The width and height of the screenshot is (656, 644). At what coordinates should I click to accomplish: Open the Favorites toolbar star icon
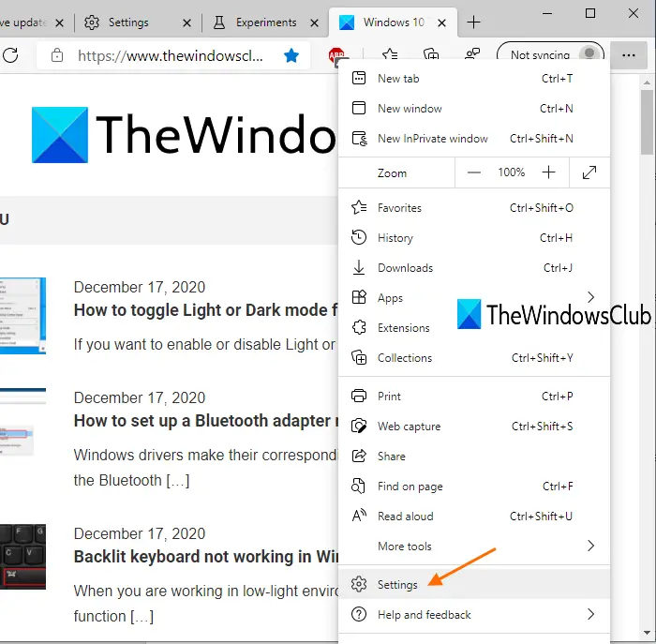390,54
